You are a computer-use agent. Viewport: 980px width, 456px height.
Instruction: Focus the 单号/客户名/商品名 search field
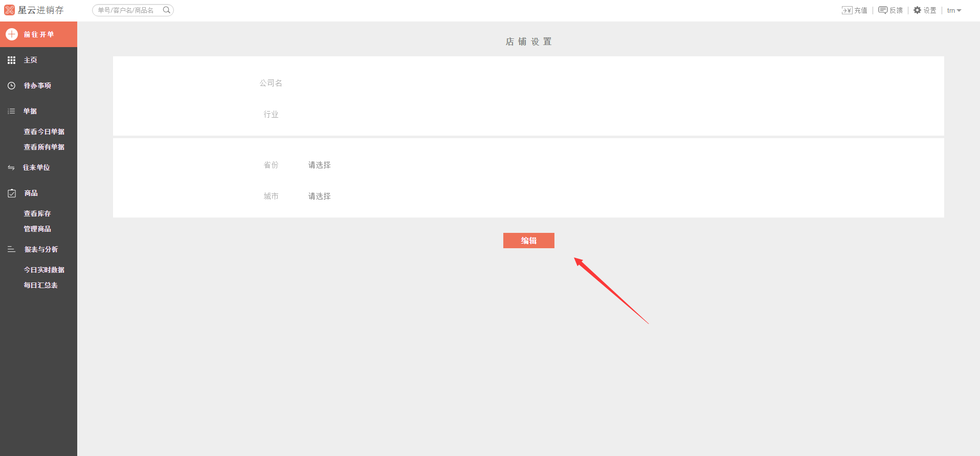(x=128, y=10)
